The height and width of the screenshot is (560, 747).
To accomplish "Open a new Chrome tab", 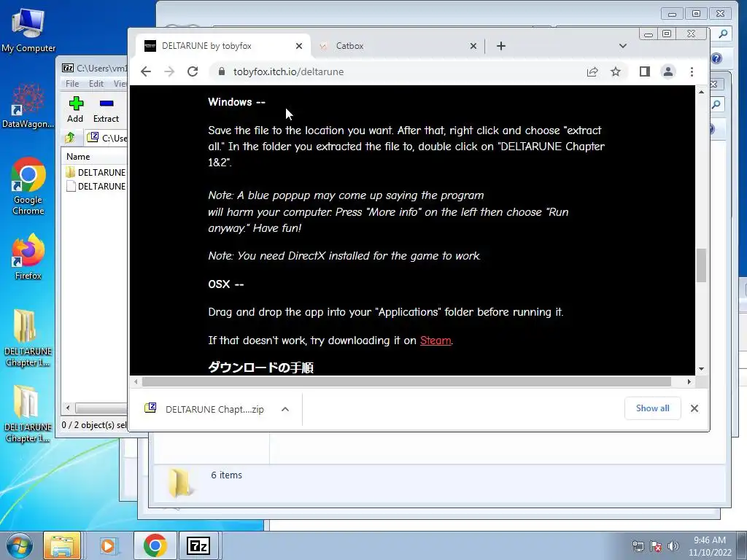I will click(500, 46).
